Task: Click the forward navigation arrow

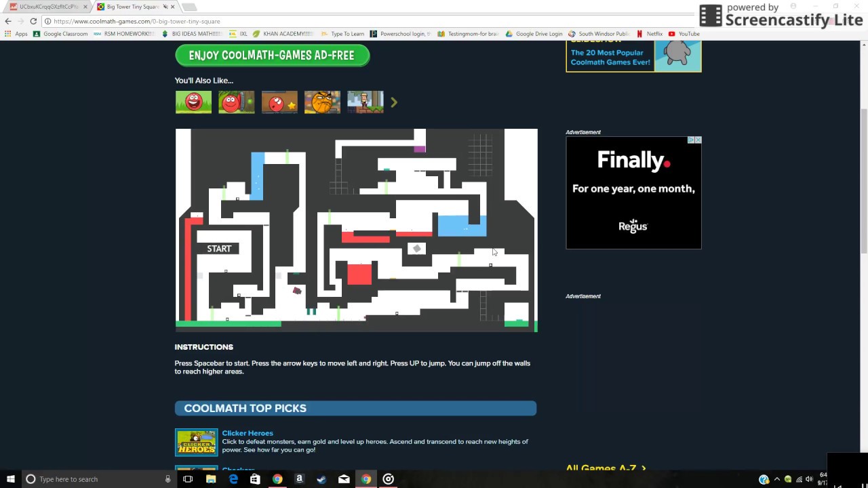Action: click(x=20, y=21)
